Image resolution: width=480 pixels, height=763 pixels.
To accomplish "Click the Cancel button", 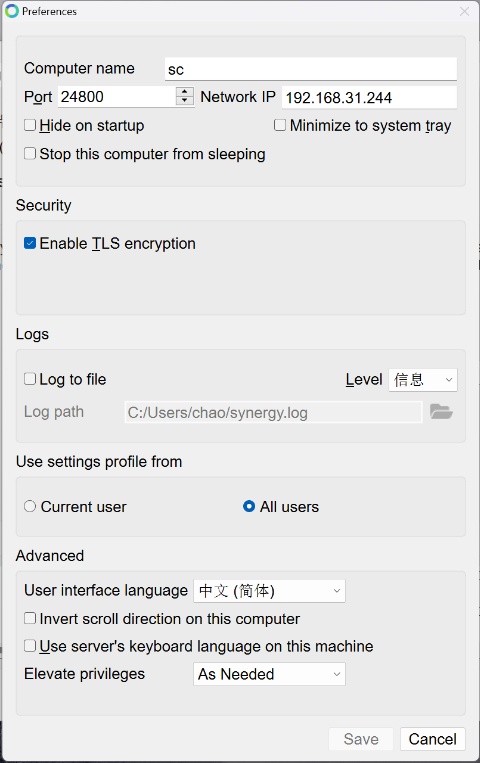I will (x=432, y=739).
